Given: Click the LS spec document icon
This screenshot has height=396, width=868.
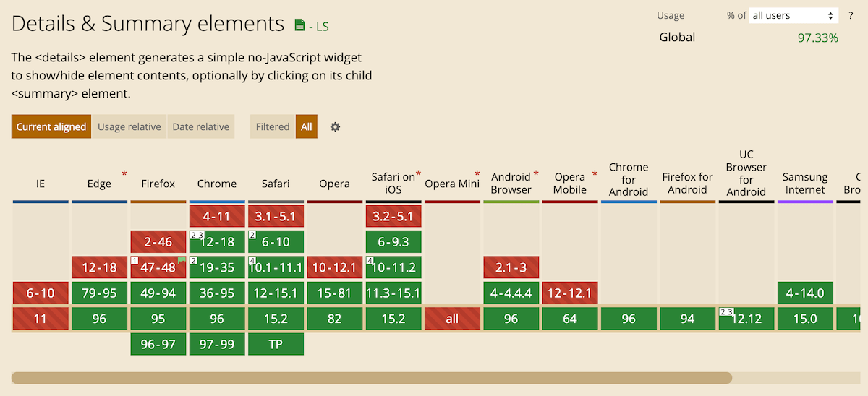Looking at the screenshot, I should 299,25.
